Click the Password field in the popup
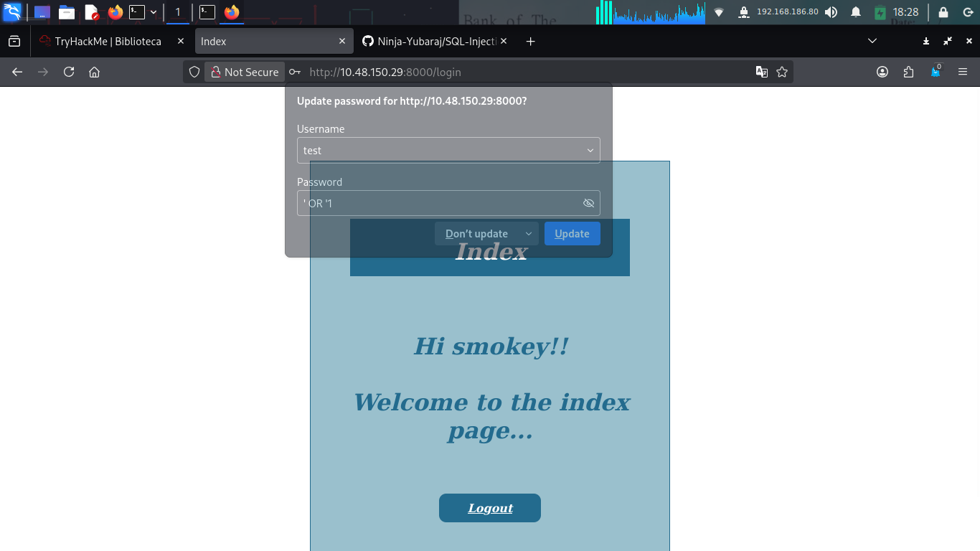This screenshot has width=980, height=551. click(438, 203)
